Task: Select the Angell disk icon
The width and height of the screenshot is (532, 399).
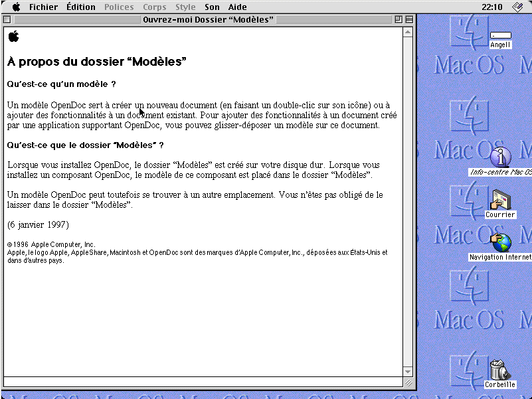Action: (x=500, y=35)
